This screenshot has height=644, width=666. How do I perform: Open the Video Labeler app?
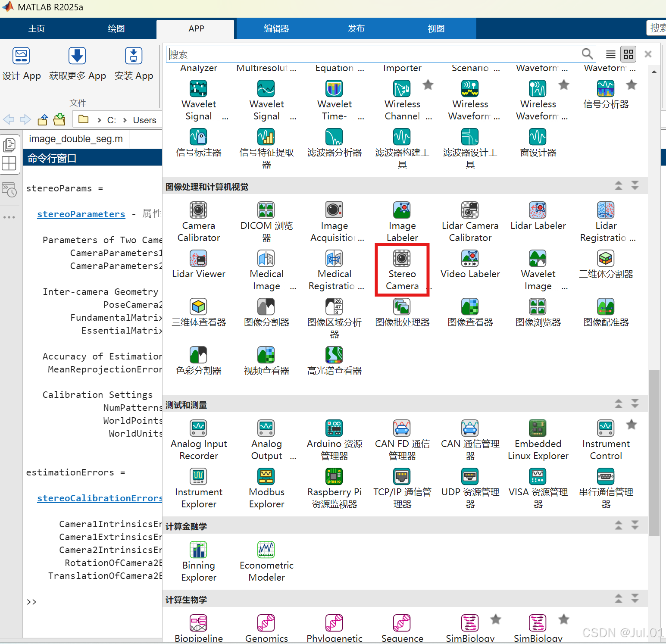pyautogui.click(x=470, y=265)
